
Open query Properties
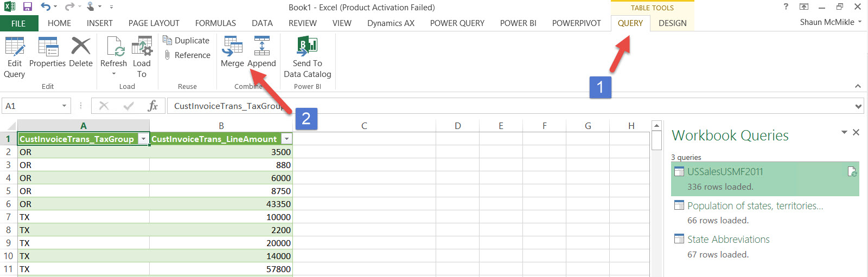pyautogui.click(x=48, y=48)
